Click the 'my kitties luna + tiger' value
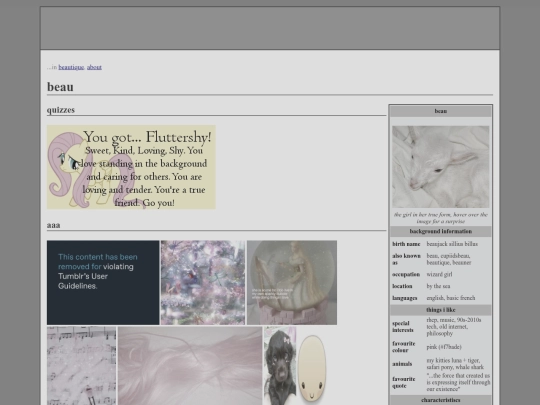 click(x=453, y=361)
